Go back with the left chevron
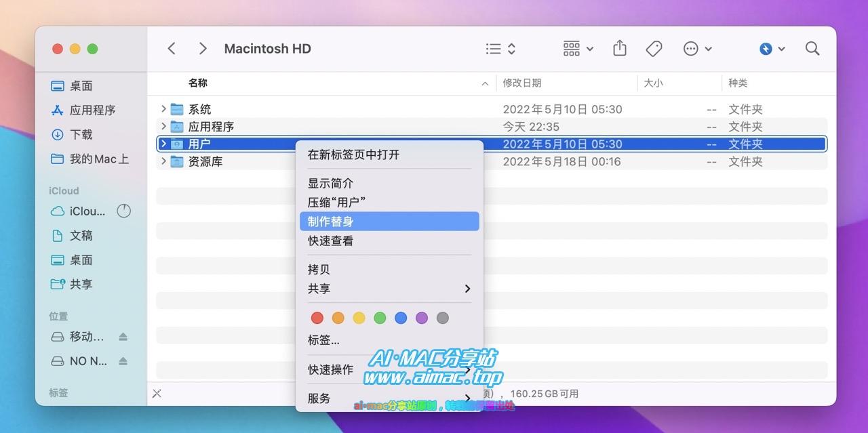 point(172,49)
